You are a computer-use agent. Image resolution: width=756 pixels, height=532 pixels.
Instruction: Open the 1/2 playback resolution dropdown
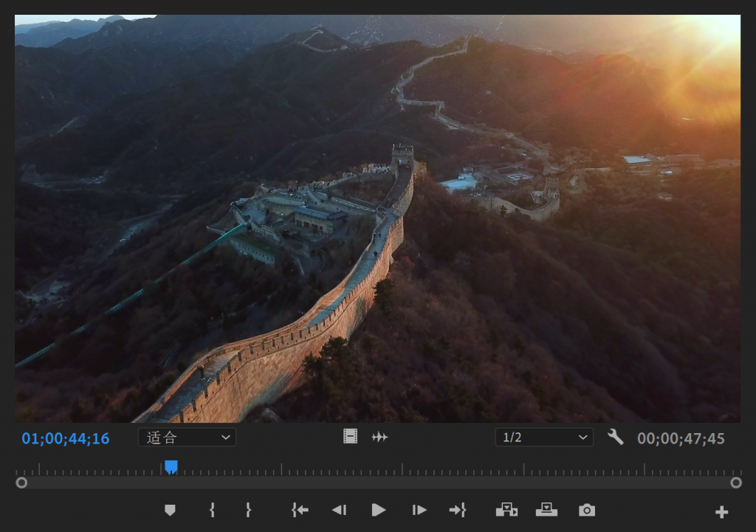(543, 438)
